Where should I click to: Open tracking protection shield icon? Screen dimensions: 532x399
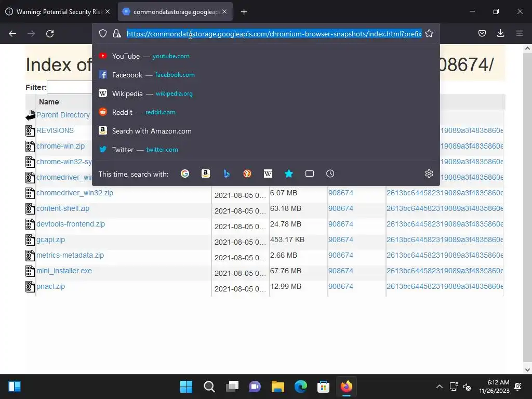click(103, 33)
